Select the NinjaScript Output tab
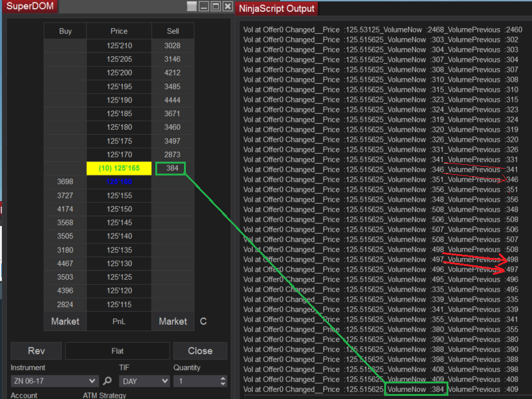This screenshot has height=399, width=532. [x=276, y=9]
